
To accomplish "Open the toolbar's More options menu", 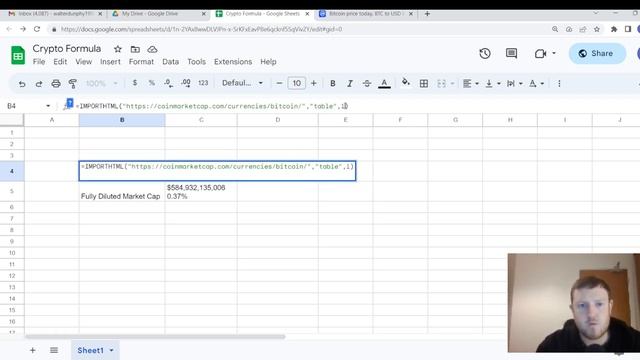I will 559,84.
